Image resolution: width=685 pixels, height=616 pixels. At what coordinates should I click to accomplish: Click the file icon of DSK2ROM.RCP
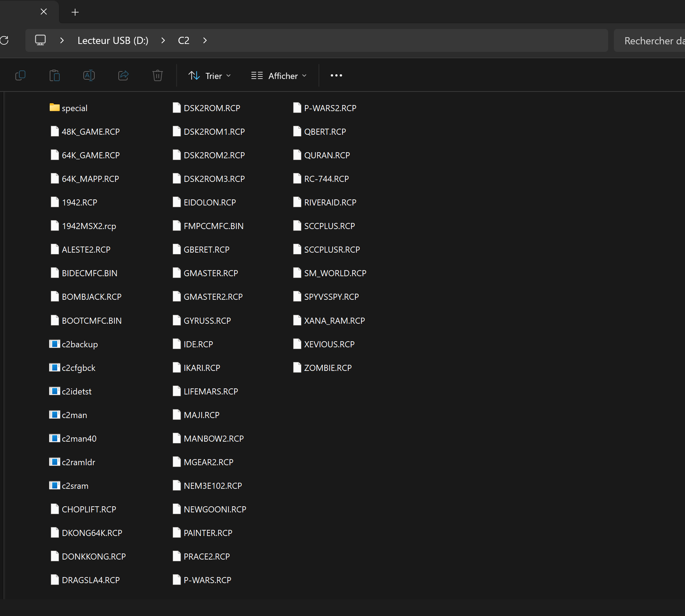[177, 108]
